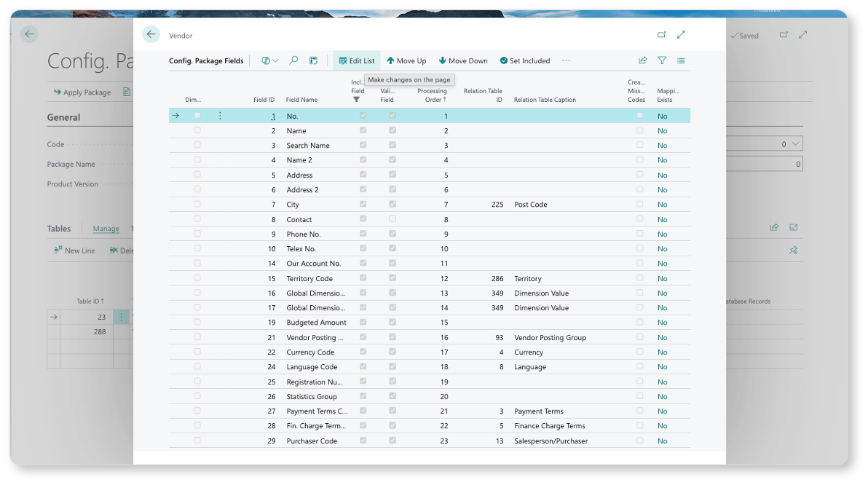This screenshot has width=868, height=485.
Task: Click the share icon in background Tables section
Action: click(x=774, y=227)
